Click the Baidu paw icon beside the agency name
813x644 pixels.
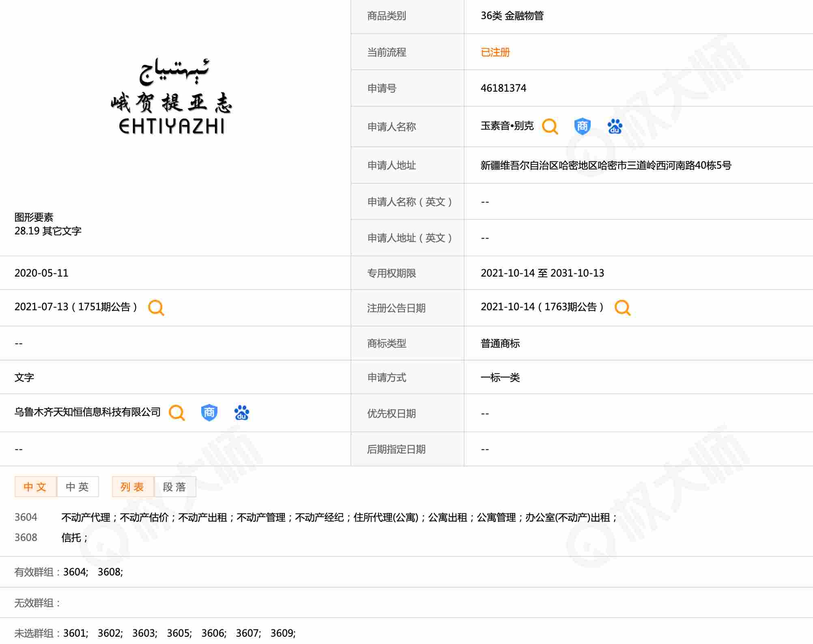click(x=241, y=412)
